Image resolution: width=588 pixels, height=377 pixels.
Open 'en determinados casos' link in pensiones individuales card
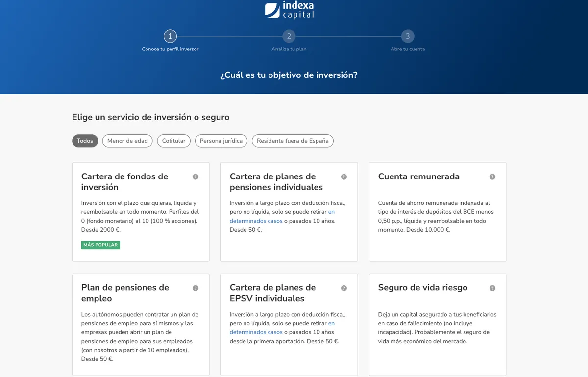(x=256, y=221)
